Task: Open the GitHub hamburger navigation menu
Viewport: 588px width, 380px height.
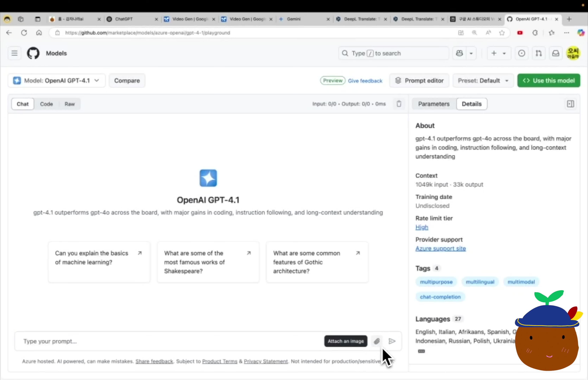Action: (14, 53)
